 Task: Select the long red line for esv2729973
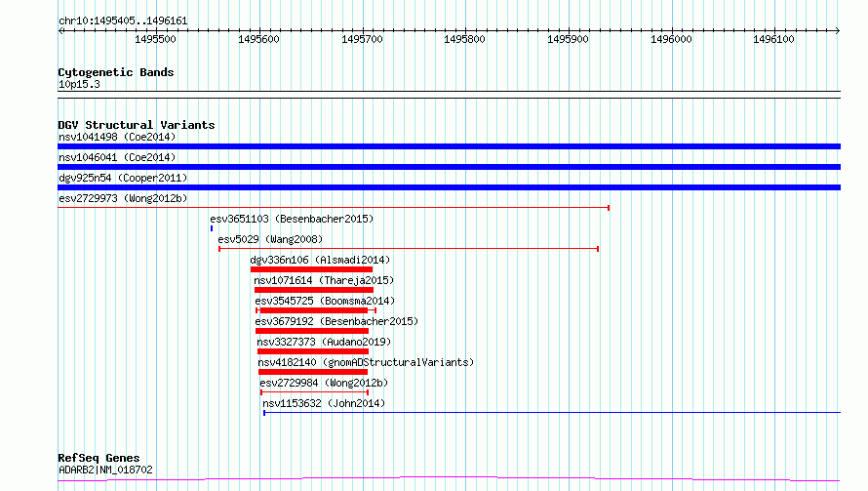click(334, 208)
